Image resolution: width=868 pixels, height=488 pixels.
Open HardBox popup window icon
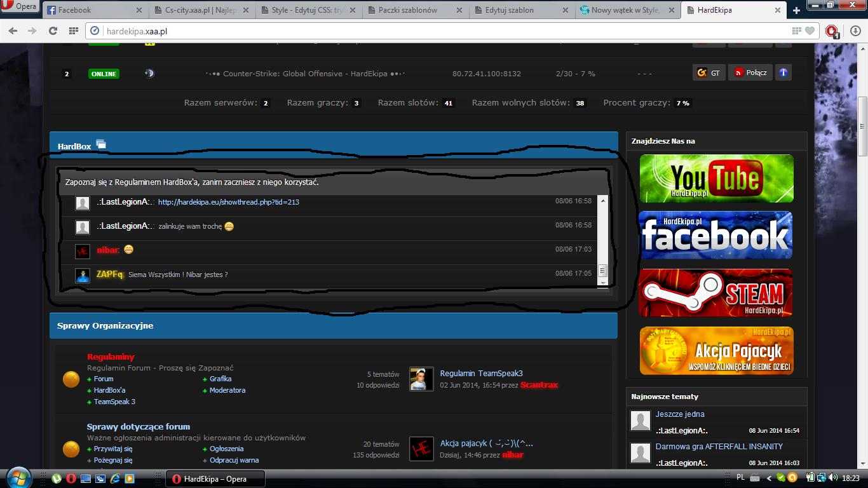pos(101,145)
